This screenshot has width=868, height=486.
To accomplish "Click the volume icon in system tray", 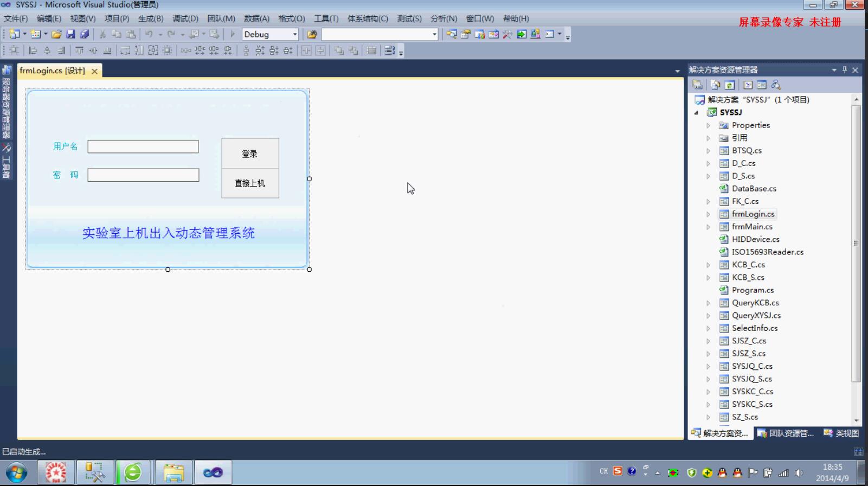I will [x=799, y=472].
